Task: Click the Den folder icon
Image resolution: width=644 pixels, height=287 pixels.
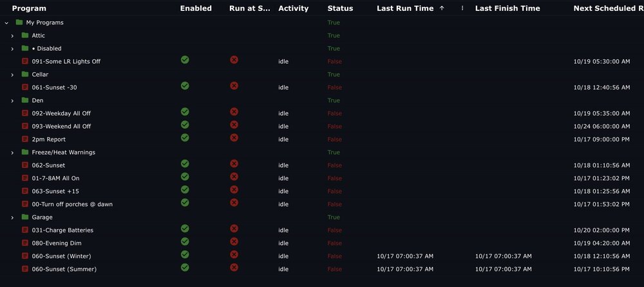Action: pos(24,100)
